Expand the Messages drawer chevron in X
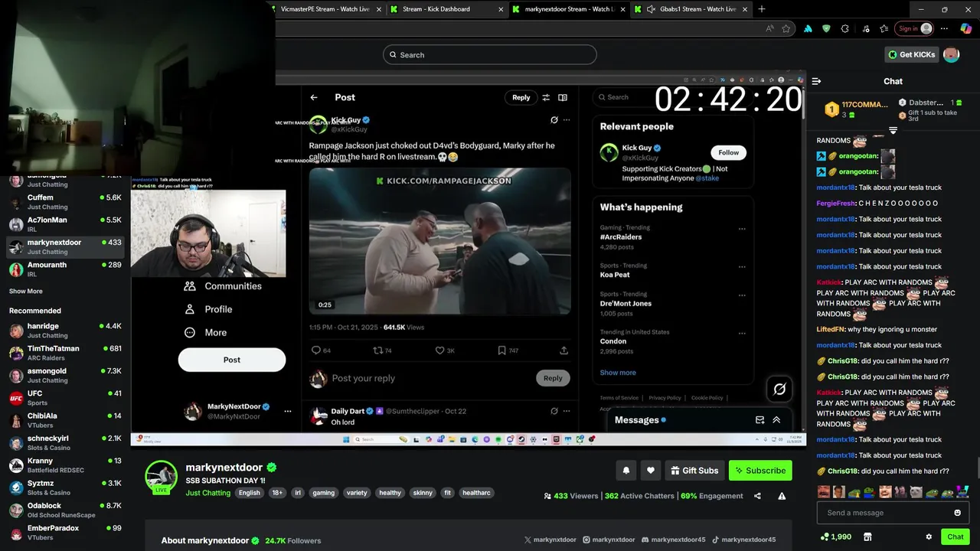 [776, 419]
